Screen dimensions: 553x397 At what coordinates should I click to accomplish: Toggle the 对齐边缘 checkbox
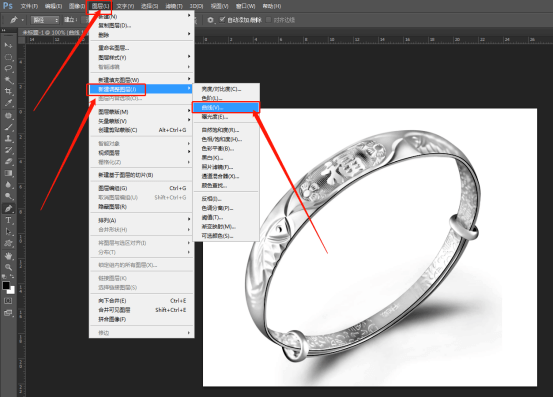click(x=269, y=20)
